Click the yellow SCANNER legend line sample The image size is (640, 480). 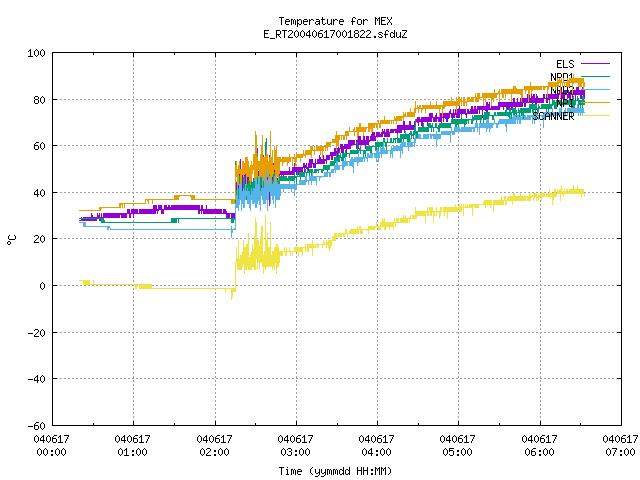point(595,116)
